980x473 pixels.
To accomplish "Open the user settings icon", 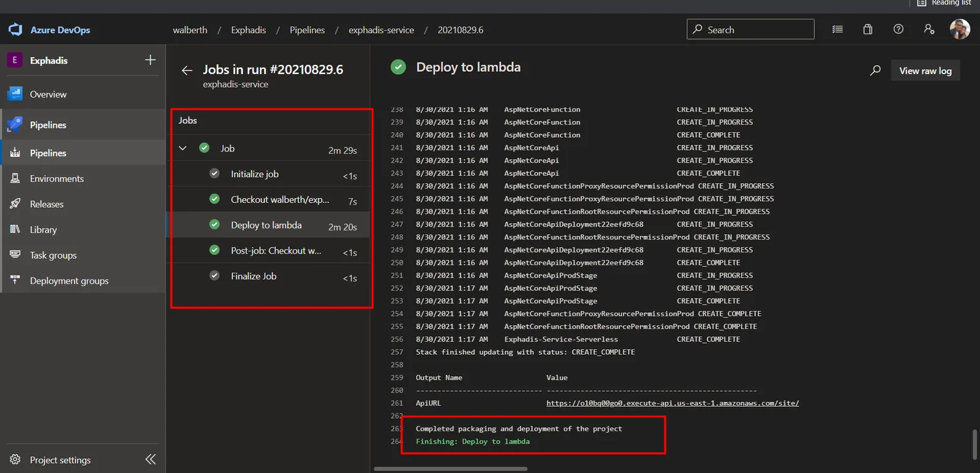I will click(929, 29).
